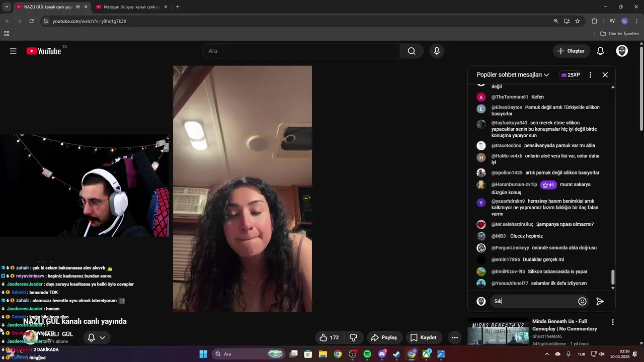
Task: Go to the YouTube home logo
Action: point(44,51)
